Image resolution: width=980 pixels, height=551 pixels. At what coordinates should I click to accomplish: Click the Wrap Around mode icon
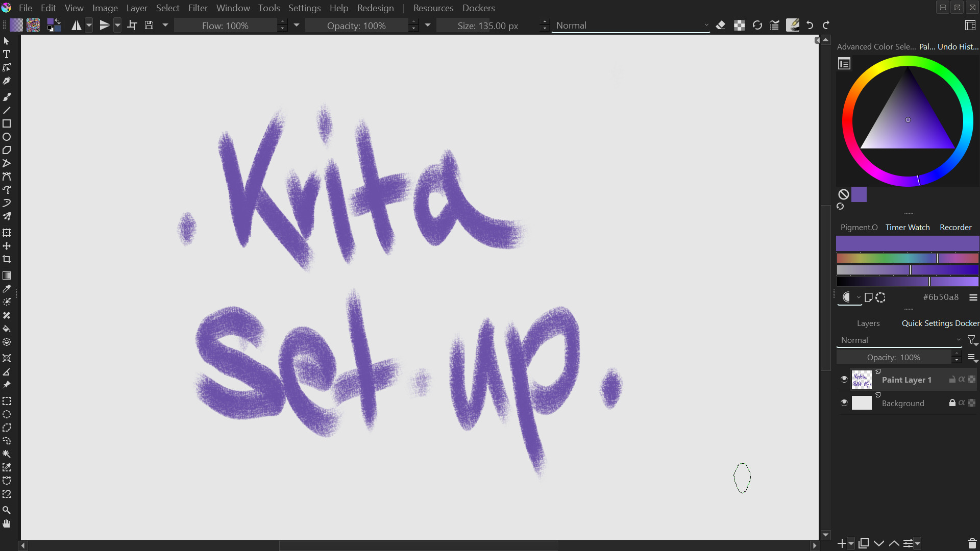click(x=132, y=26)
